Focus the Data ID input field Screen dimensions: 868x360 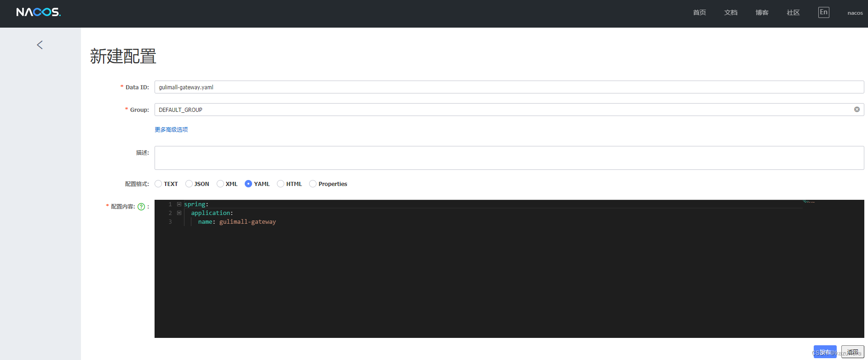pos(509,87)
